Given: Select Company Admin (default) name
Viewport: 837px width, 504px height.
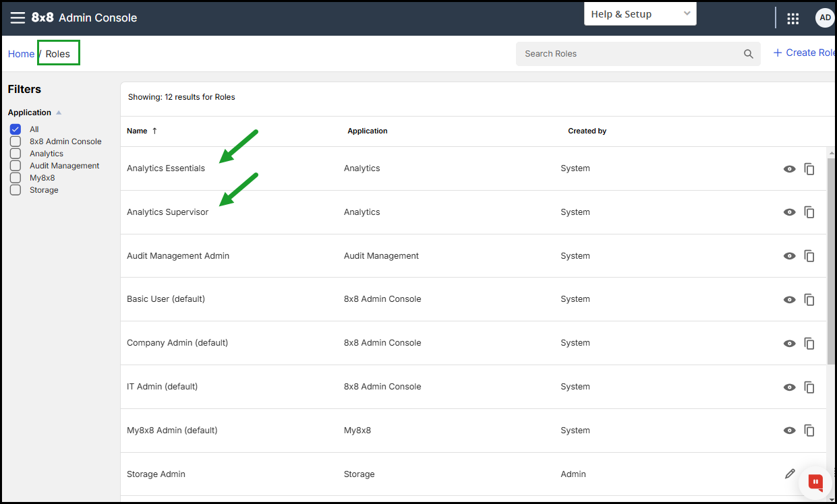Looking at the screenshot, I should [177, 343].
